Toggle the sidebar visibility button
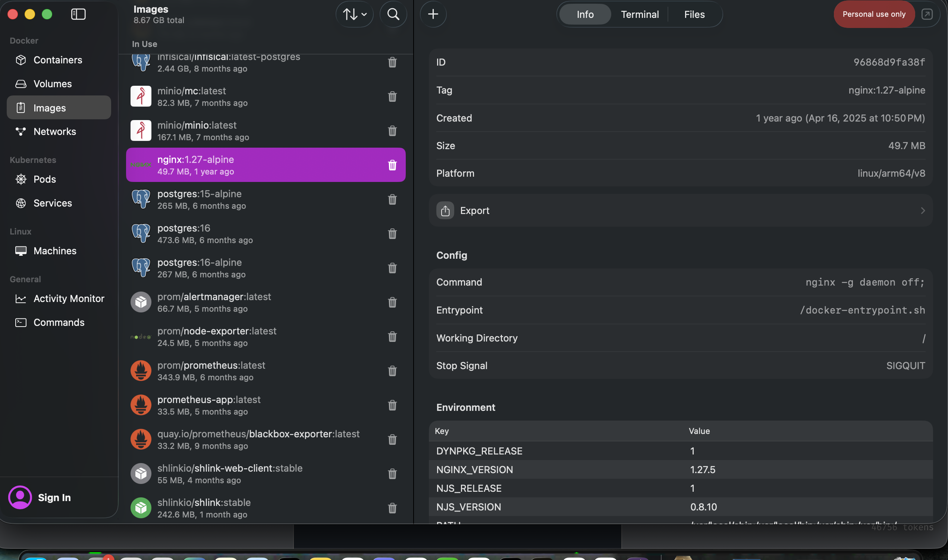 coord(78,14)
